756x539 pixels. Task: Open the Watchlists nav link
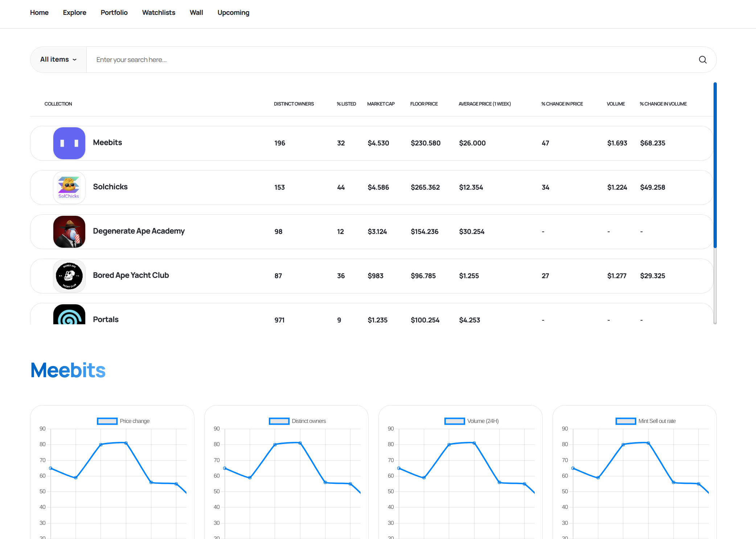click(159, 13)
